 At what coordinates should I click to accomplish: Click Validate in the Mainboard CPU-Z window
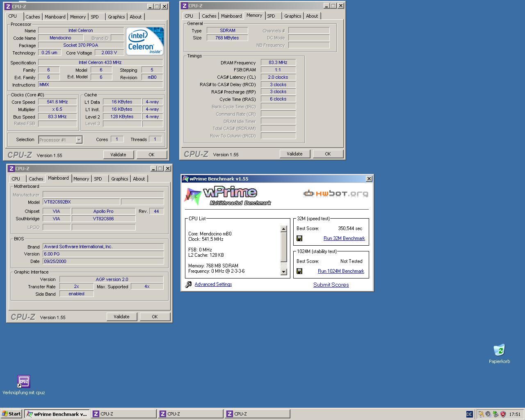[x=121, y=317]
